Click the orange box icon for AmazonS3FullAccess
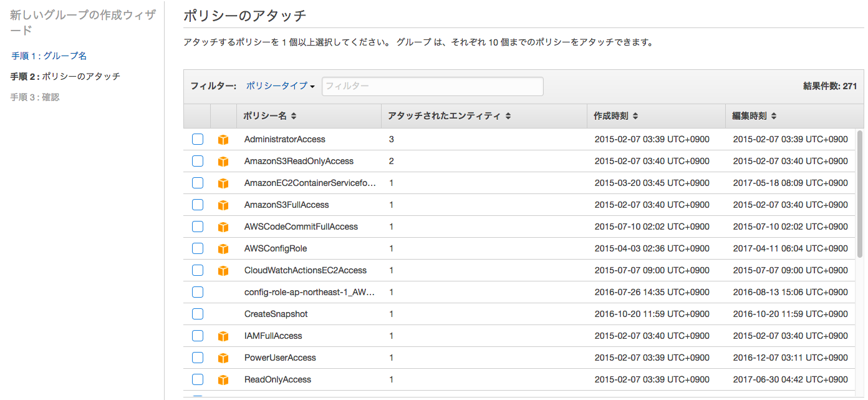The width and height of the screenshot is (868, 400). (223, 205)
